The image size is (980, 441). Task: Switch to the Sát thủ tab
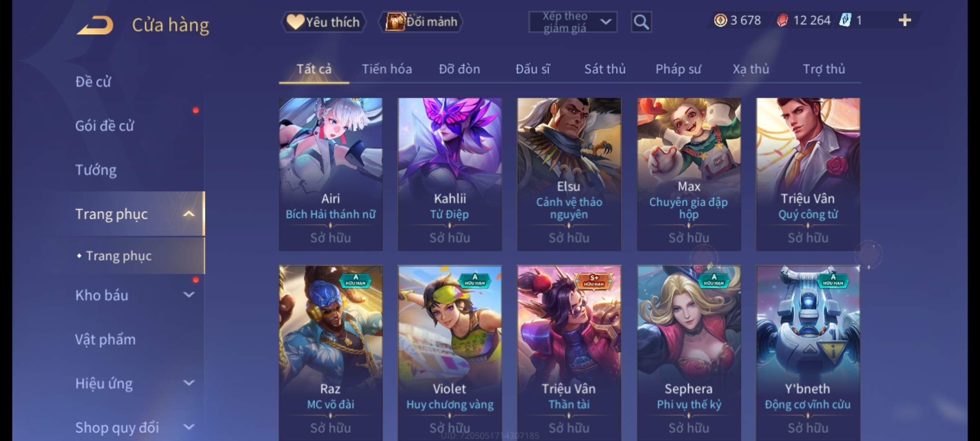coord(605,69)
